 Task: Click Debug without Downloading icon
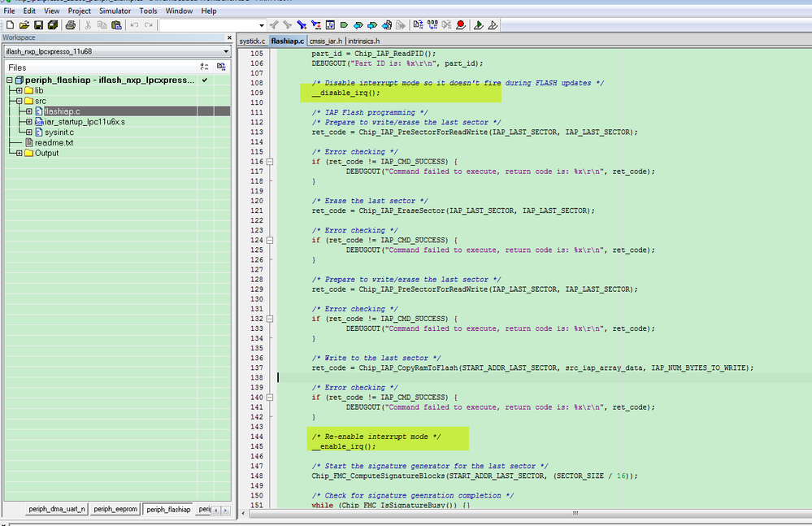tap(493, 25)
